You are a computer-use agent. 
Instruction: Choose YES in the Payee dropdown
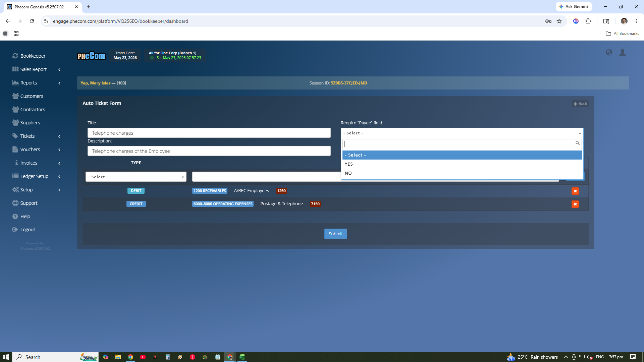tap(462, 164)
